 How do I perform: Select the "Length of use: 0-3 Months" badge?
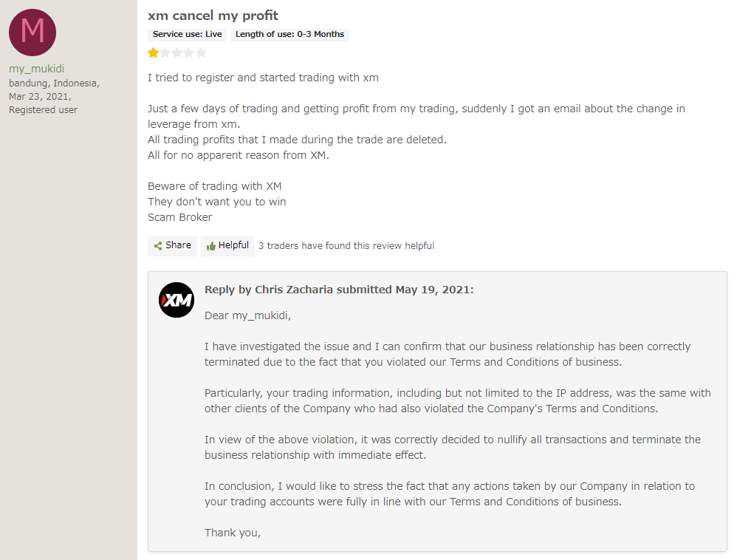point(289,34)
